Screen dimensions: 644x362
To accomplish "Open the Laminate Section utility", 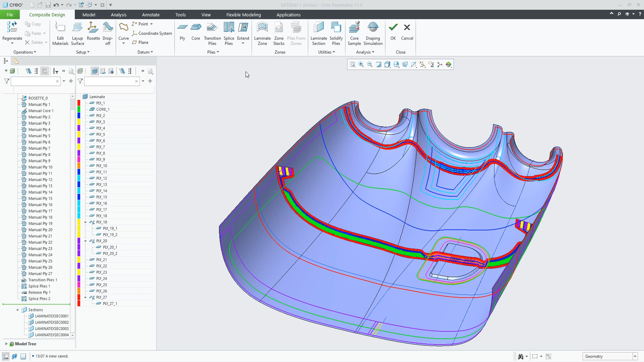I will [319, 34].
